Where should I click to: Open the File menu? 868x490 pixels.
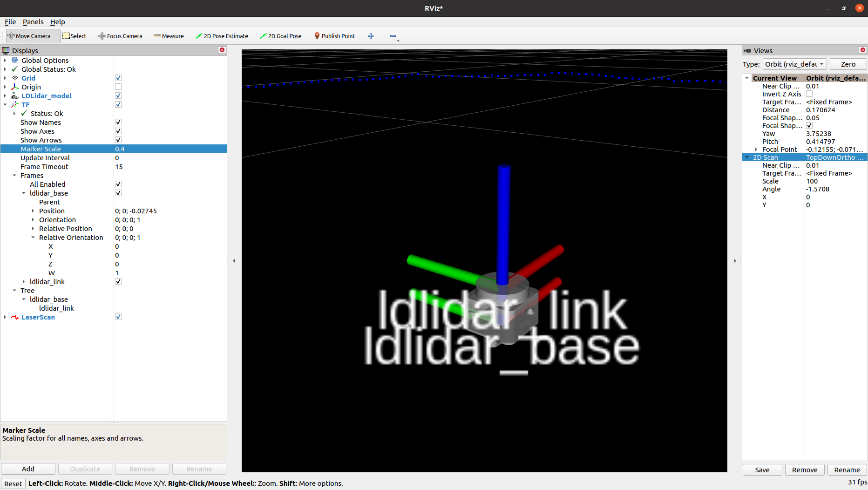[10, 22]
